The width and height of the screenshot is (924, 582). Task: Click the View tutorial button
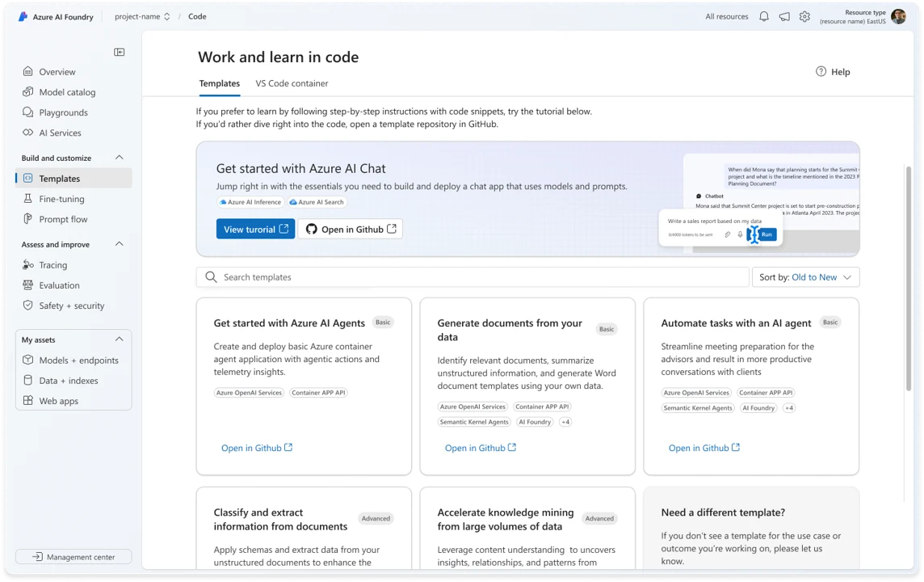pyautogui.click(x=255, y=229)
